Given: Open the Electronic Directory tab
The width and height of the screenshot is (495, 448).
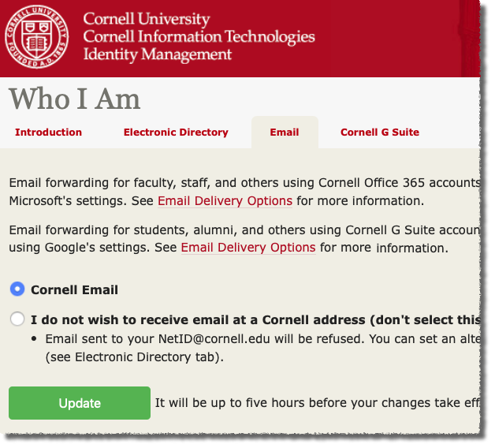Looking at the screenshot, I should point(176,133).
